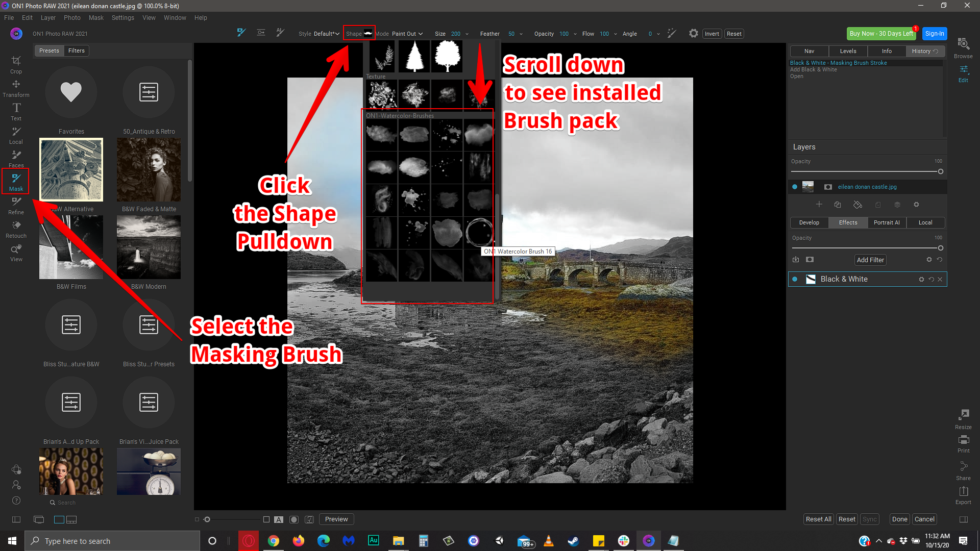Remove the Black & White filter
This screenshot has width=980, height=551.
point(940,279)
